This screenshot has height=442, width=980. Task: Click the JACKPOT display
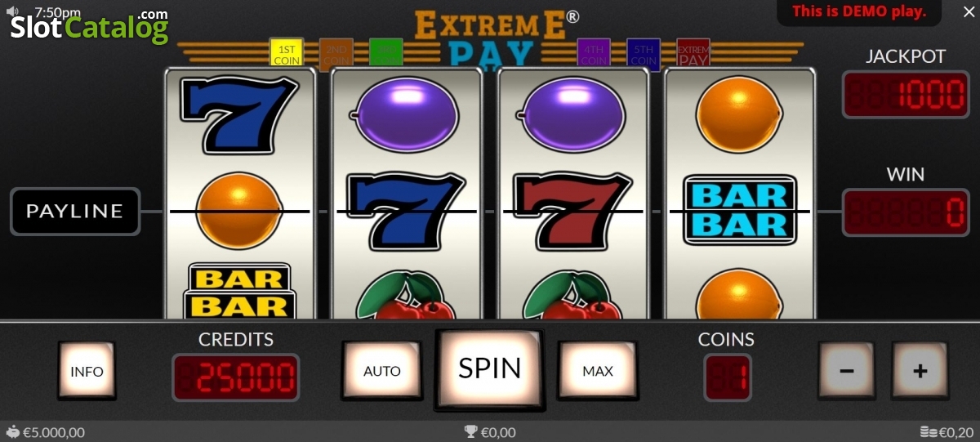click(905, 95)
